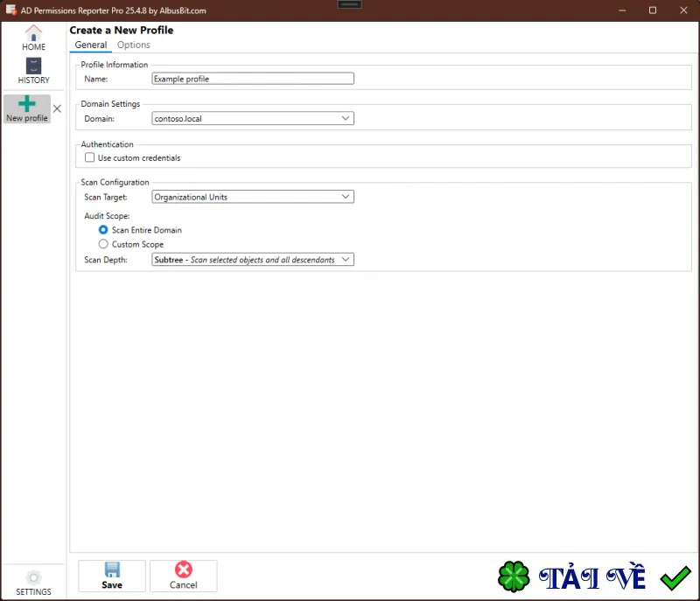Click the Save floppy disk icon
This screenshot has width=700, height=601.
112,570
